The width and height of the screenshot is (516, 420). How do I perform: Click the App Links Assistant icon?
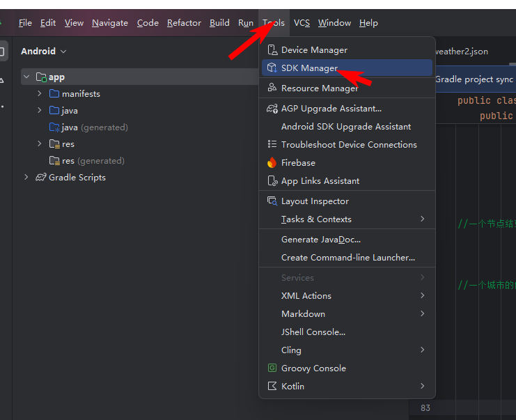(272, 180)
